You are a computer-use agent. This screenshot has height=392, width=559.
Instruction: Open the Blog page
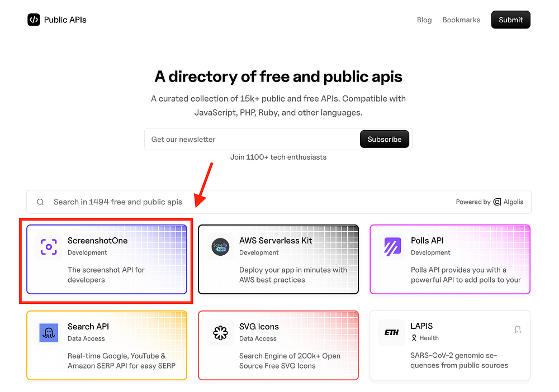(x=424, y=20)
